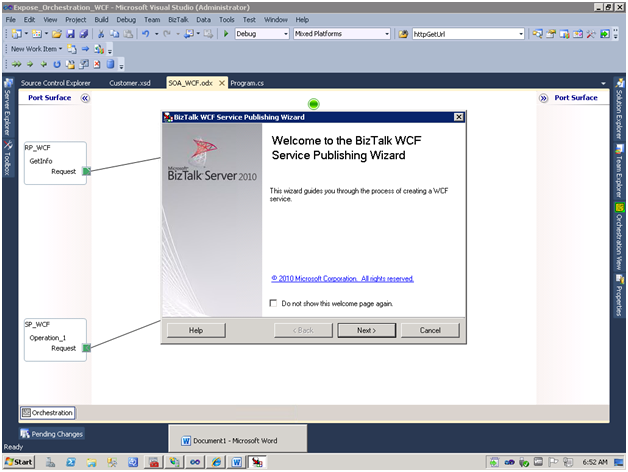The width and height of the screenshot is (628, 472).
Task: Switch to the Program.cs tab
Action: (x=247, y=83)
